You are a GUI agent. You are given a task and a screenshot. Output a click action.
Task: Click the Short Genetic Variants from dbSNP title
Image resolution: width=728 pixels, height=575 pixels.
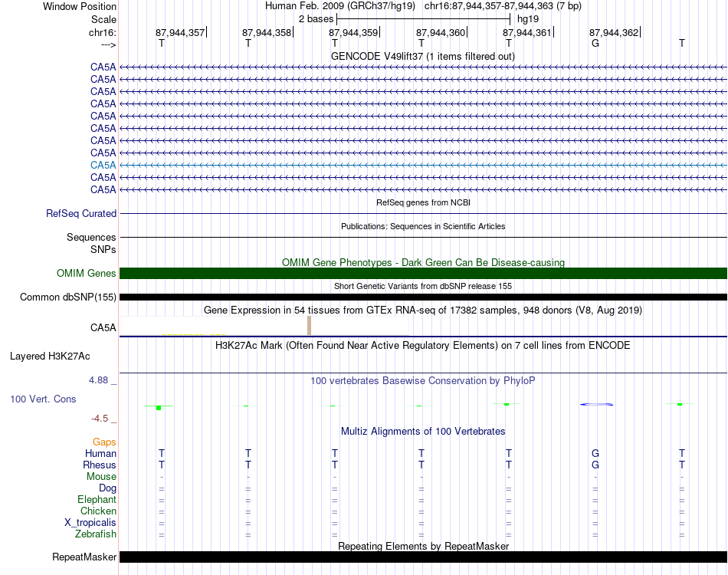pos(423,286)
